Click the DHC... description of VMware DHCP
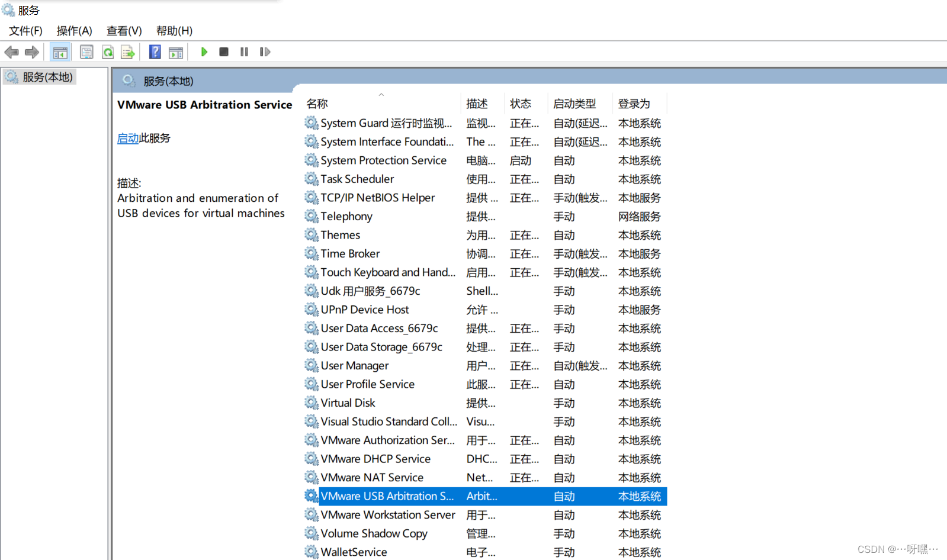 [x=481, y=459]
